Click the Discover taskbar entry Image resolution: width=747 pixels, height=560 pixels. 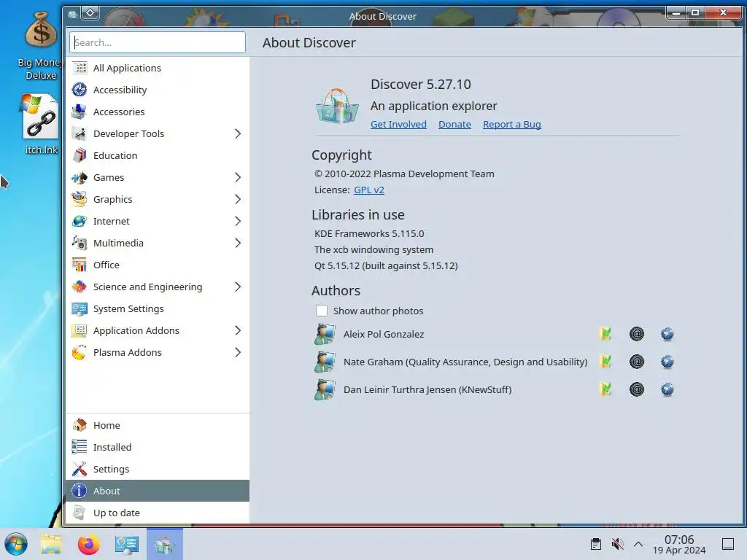[x=164, y=544]
